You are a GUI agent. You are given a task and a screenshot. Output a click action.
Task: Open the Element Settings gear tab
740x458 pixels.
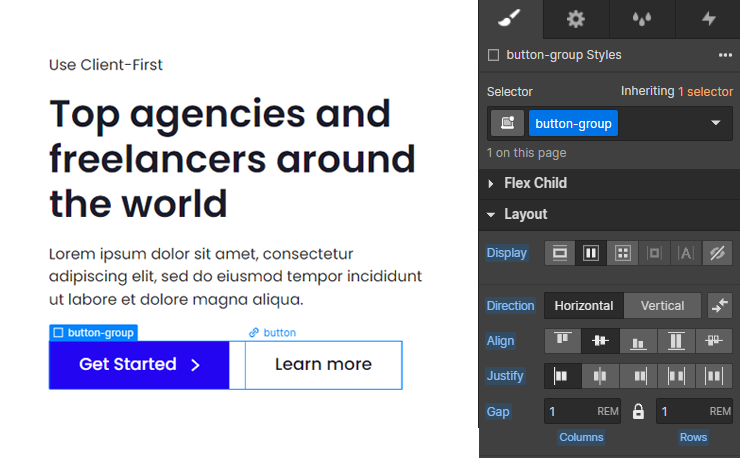pos(576,19)
